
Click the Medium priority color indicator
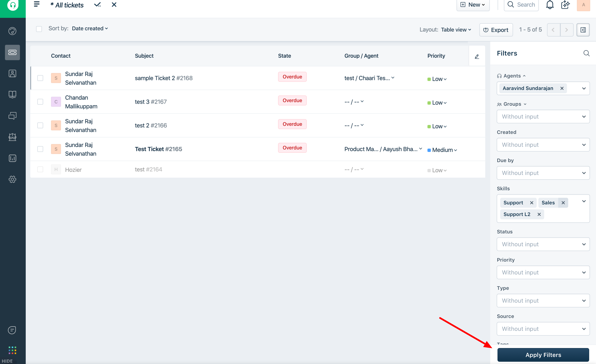tap(429, 150)
